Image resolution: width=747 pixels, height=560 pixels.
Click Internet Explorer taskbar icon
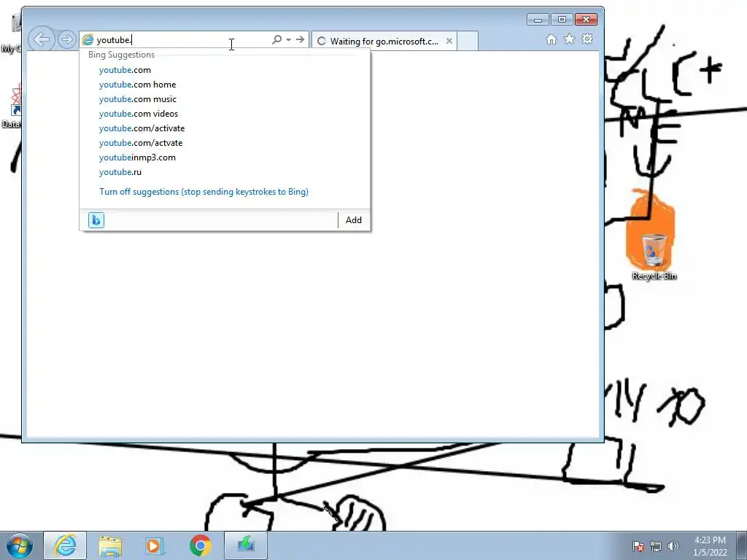[x=65, y=545]
